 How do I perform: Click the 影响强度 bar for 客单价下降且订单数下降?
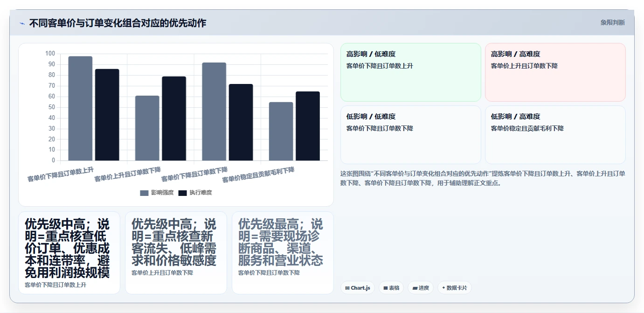[x=214, y=111]
